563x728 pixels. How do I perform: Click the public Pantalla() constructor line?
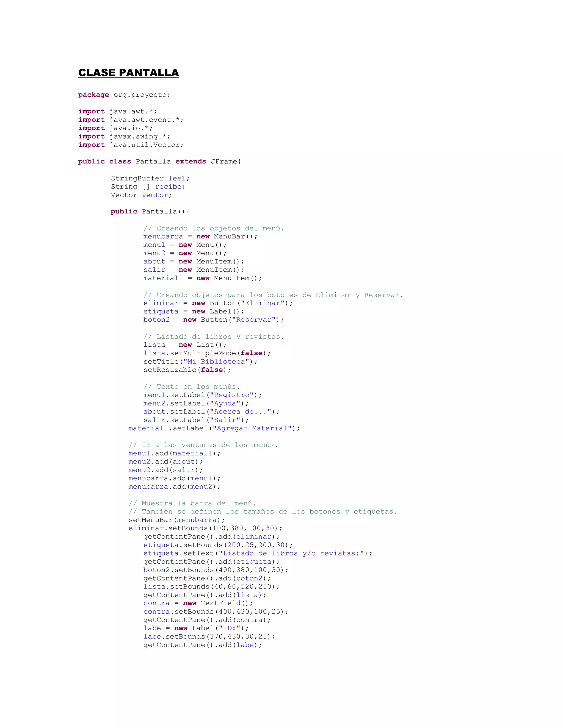pos(150,212)
